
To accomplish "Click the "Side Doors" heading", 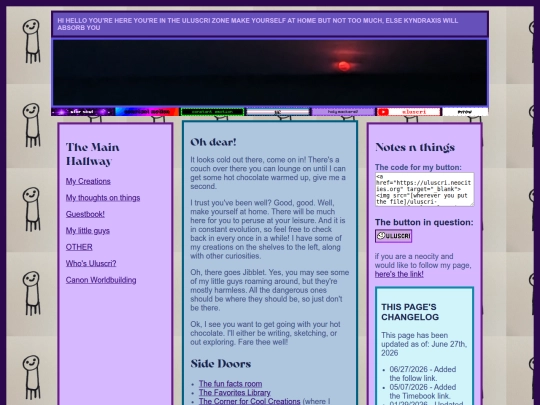I will (x=221, y=364).
